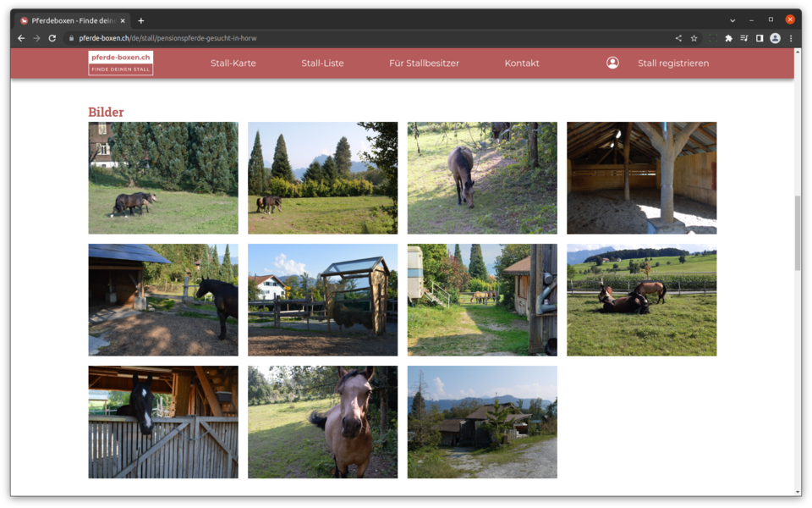Open photo of wooden stable interior
812x508 pixels.
642,178
